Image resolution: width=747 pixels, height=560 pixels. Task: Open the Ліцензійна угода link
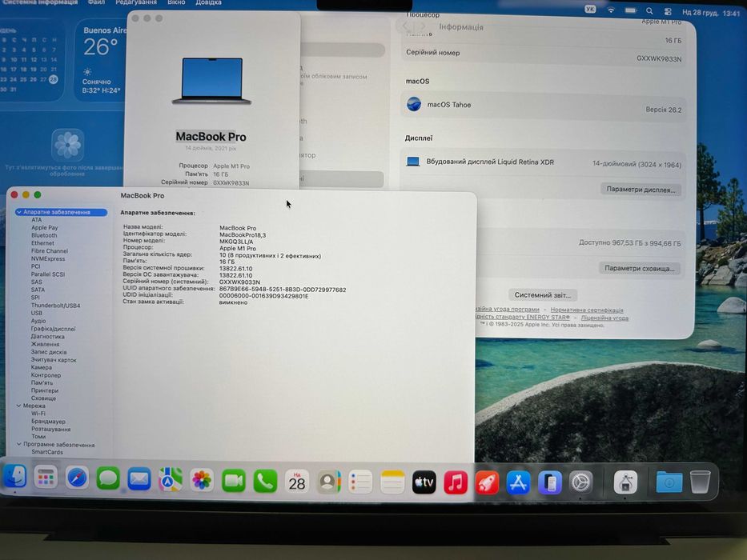click(x=604, y=318)
